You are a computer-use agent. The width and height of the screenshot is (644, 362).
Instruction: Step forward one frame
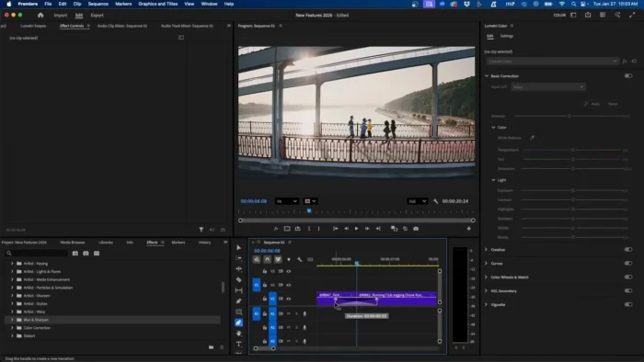click(367, 229)
